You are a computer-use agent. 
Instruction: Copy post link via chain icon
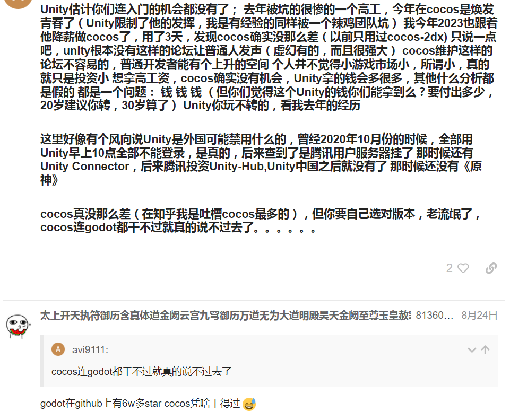pyautogui.click(x=491, y=268)
